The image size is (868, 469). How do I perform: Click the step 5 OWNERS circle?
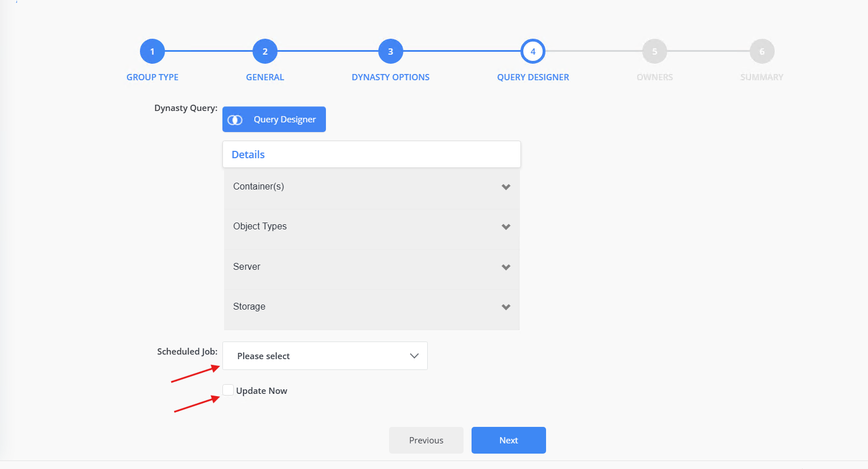[655, 51]
